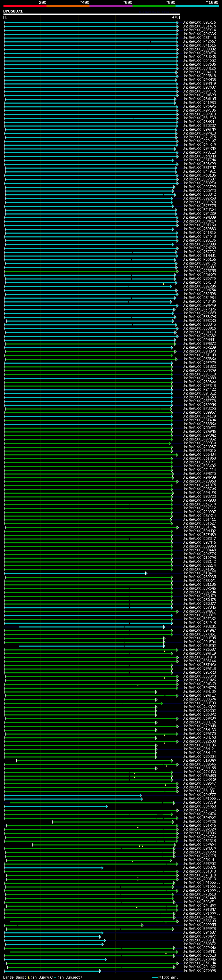Click the red 20% identity legend segment
The height and width of the screenshot is (980, 222).
pyautogui.click(x=25, y=6)
